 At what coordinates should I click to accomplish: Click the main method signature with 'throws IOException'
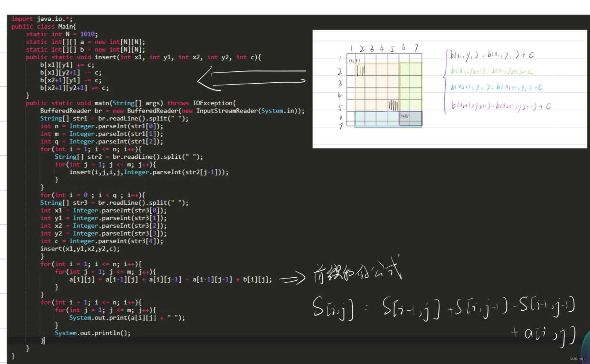(x=131, y=103)
